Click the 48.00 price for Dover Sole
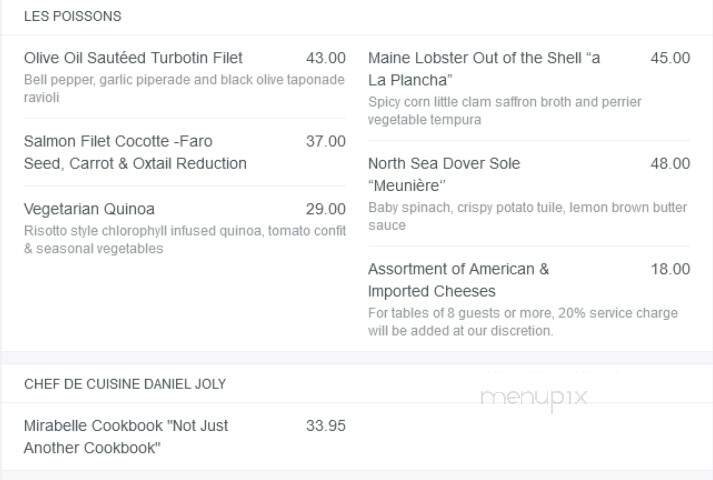Viewport: 713px width, 480px height. [x=669, y=163]
